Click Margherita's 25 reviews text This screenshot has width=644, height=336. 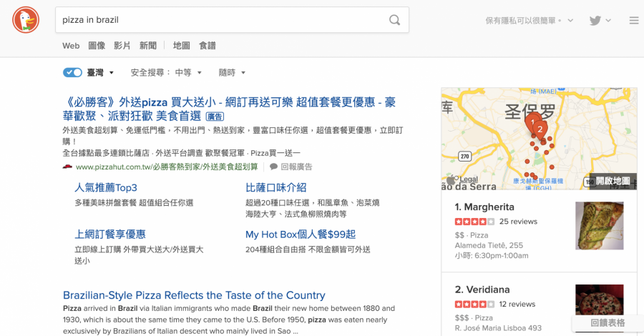pos(518,222)
